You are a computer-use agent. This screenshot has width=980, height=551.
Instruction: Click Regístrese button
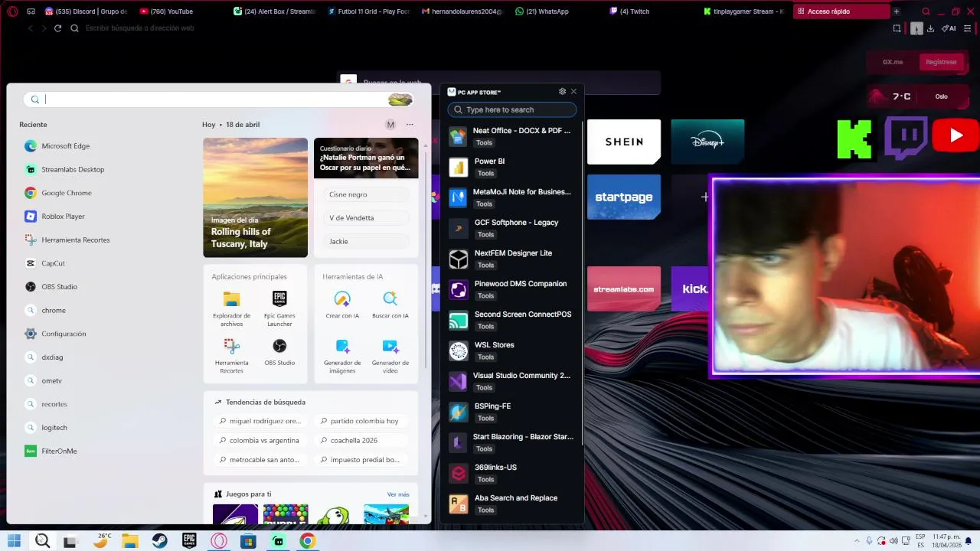pyautogui.click(x=941, y=62)
